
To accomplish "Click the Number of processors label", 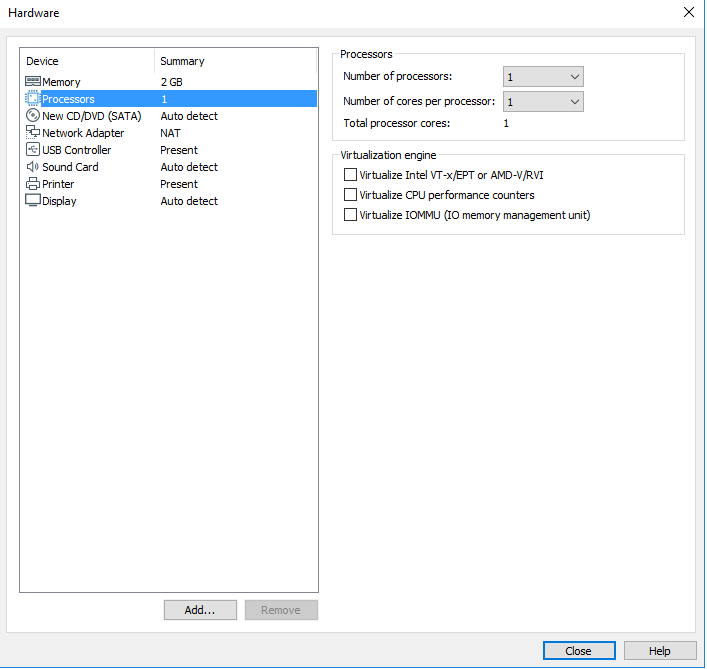I will 398,76.
